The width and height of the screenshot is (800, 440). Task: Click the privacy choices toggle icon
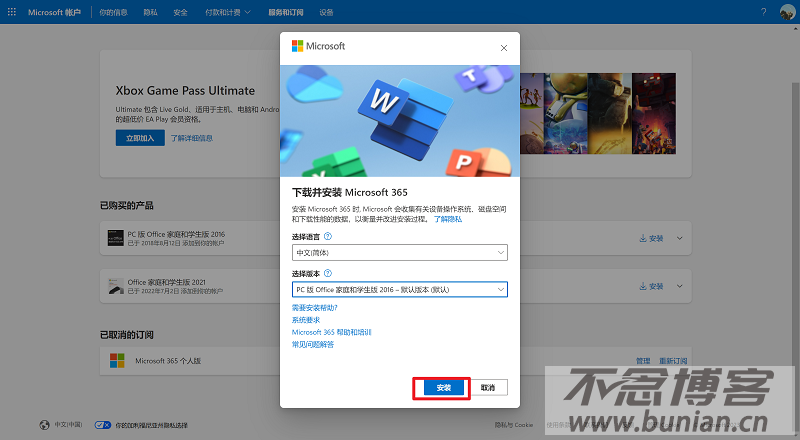tap(103, 425)
